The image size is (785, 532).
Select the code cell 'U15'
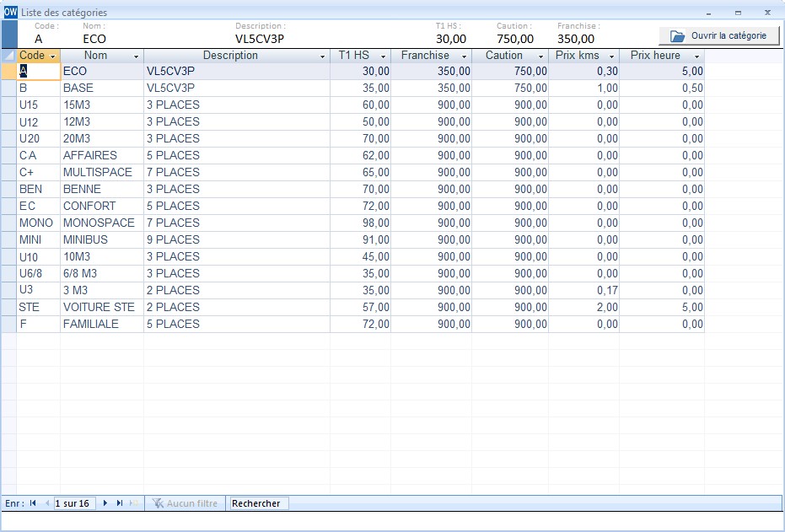click(x=39, y=105)
